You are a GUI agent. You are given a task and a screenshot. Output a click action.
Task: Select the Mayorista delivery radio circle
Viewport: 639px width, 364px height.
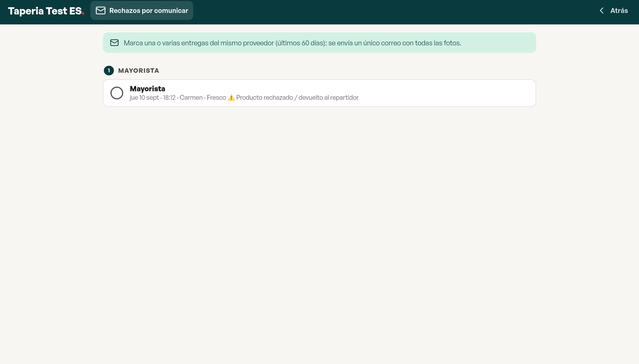point(117,93)
